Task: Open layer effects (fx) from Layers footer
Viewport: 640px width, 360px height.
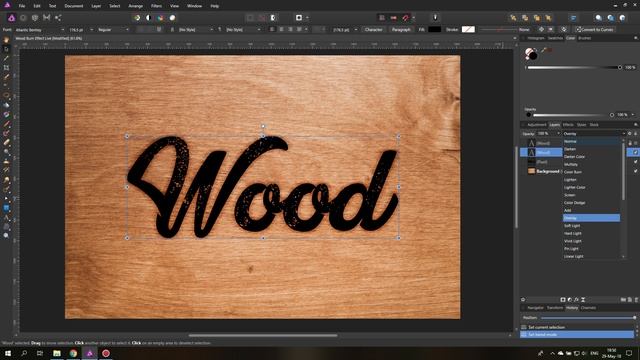Action: [576, 300]
